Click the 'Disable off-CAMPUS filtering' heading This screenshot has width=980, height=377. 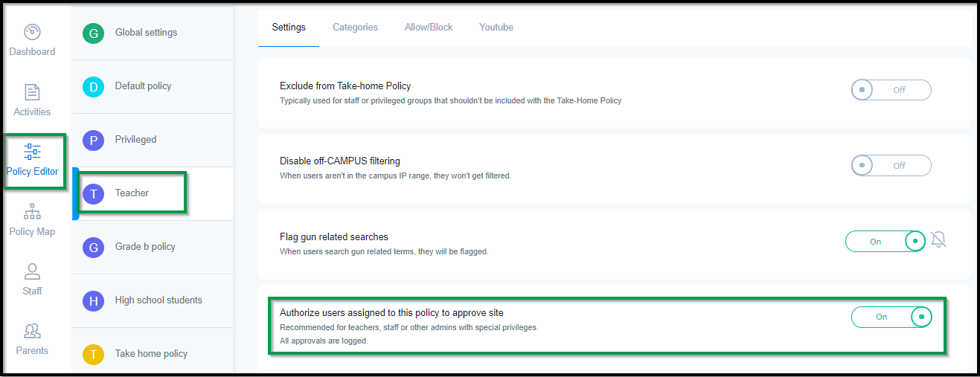340,161
